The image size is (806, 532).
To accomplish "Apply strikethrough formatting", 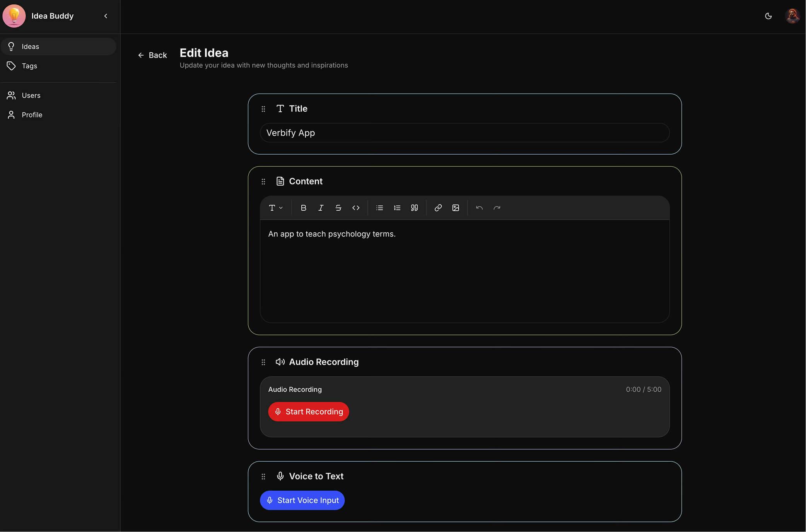I will click(338, 208).
